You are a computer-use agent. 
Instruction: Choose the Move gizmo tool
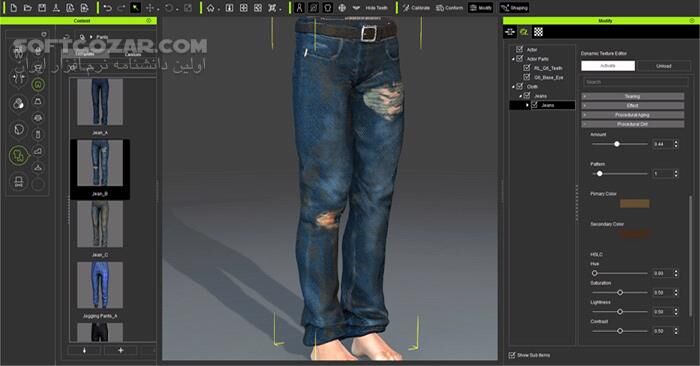point(150,8)
